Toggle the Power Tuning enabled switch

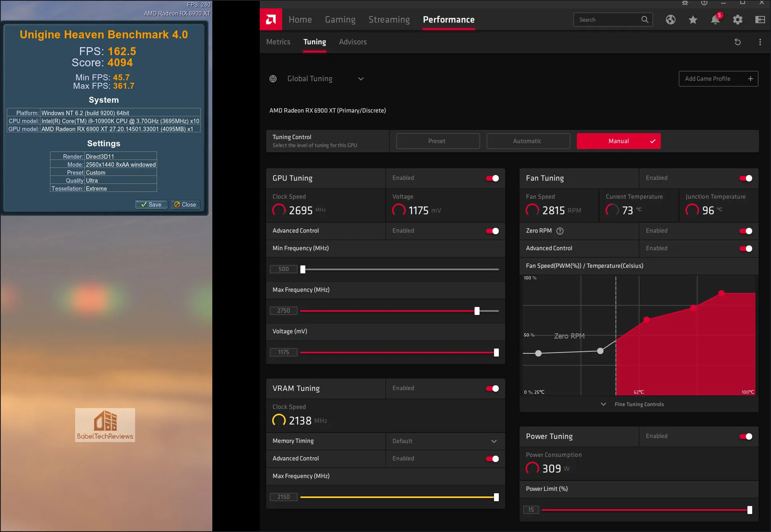click(x=746, y=436)
